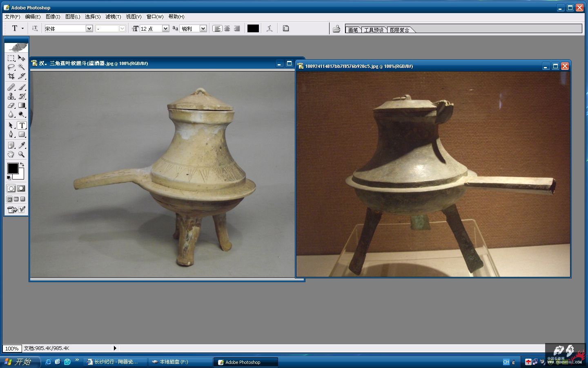Image resolution: width=588 pixels, height=368 pixels.
Task: Expand hidden Quick Launch icons chevron
Action: (x=77, y=360)
